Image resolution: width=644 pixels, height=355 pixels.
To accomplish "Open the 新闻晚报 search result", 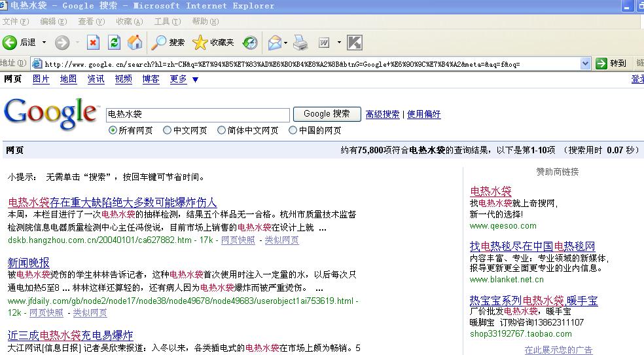I will 28,263.
